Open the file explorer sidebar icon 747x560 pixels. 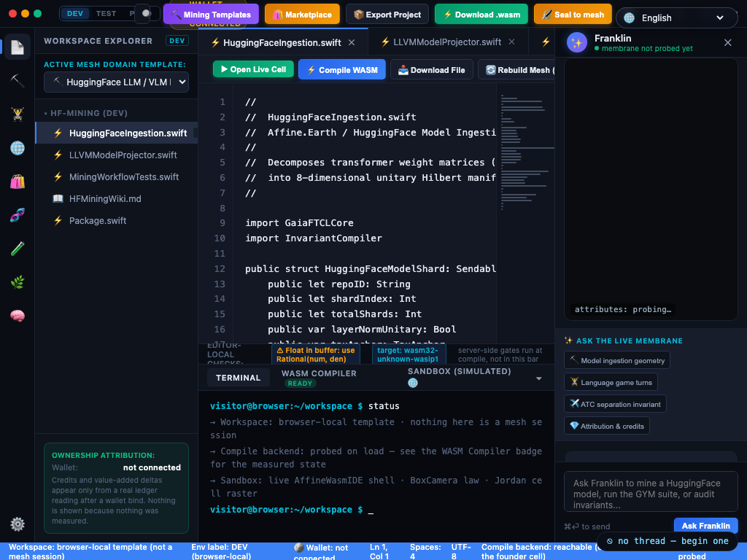18,47
